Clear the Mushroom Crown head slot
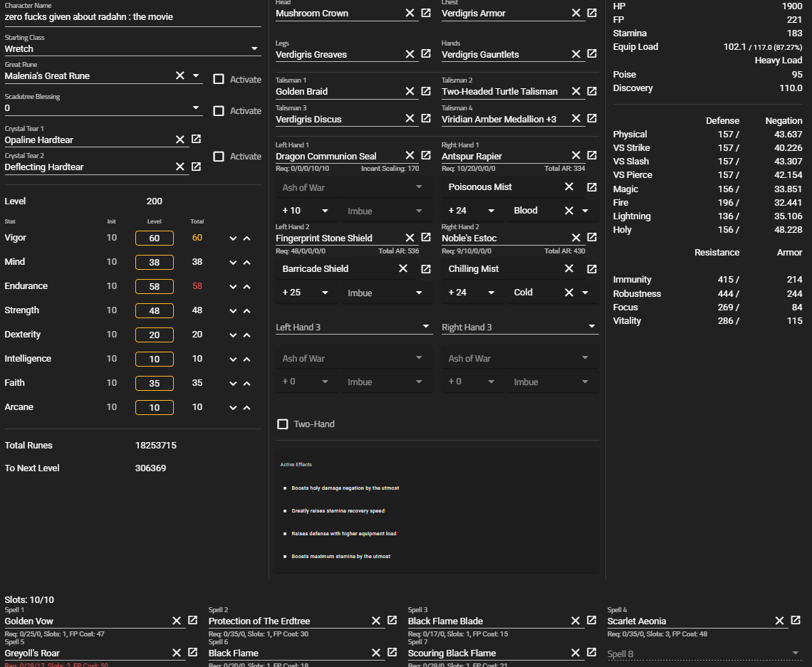812x667 pixels. 410,13
